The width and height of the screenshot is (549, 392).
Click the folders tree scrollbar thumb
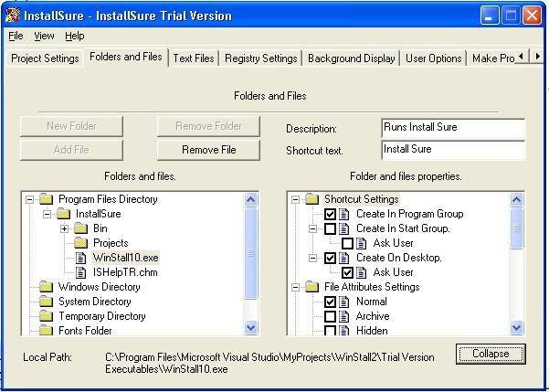pos(250,253)
